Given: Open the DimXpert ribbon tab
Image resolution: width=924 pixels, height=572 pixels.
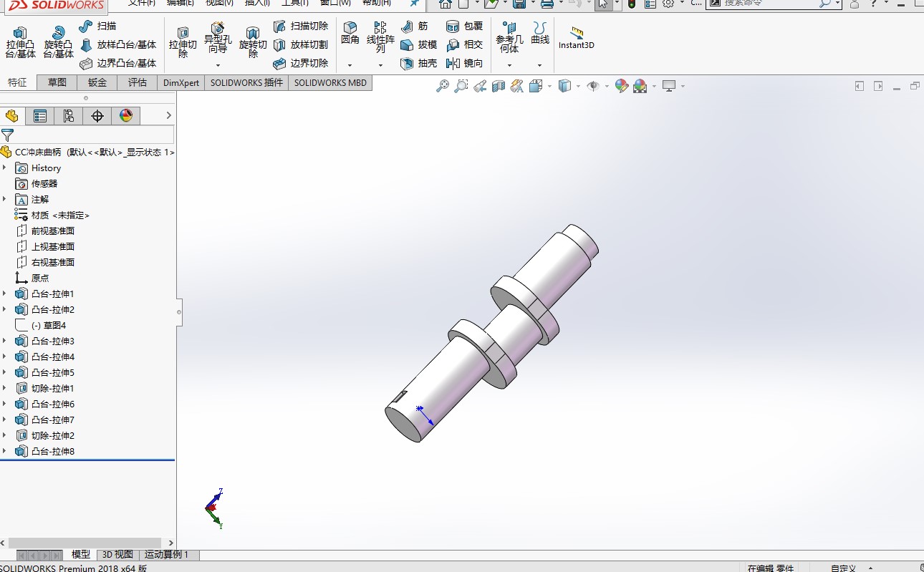Looking at the screenshot, I should pyautogui.click(x=181, y=82).
